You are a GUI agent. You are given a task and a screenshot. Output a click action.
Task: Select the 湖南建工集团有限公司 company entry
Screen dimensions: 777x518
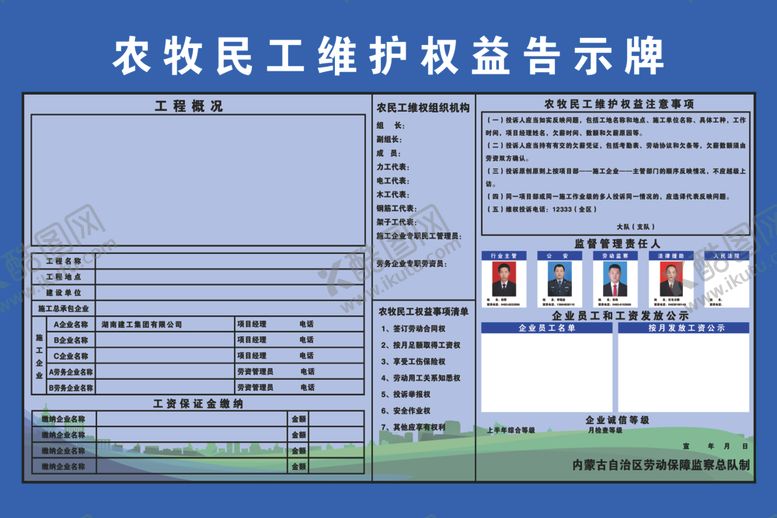coord(141,324)
